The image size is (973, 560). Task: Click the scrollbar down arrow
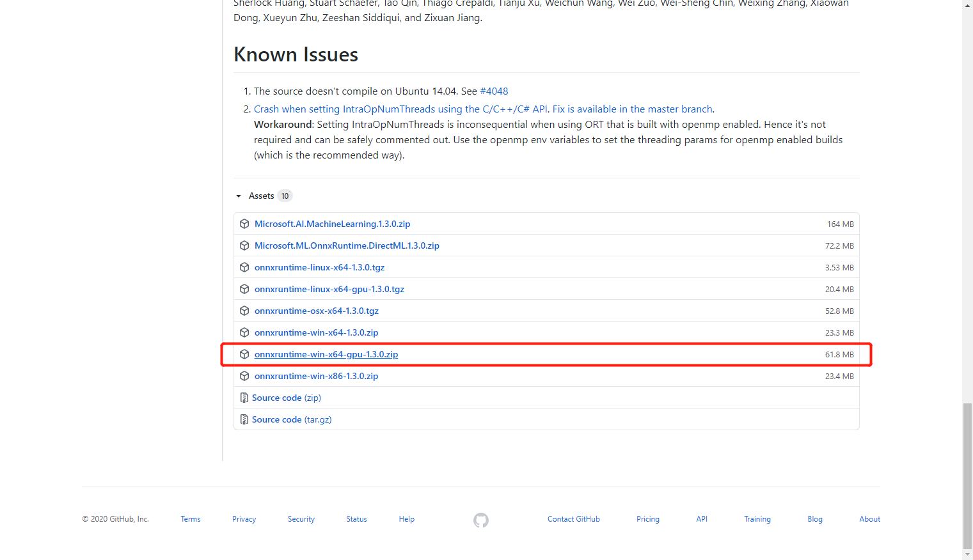(x=966, y=555)
